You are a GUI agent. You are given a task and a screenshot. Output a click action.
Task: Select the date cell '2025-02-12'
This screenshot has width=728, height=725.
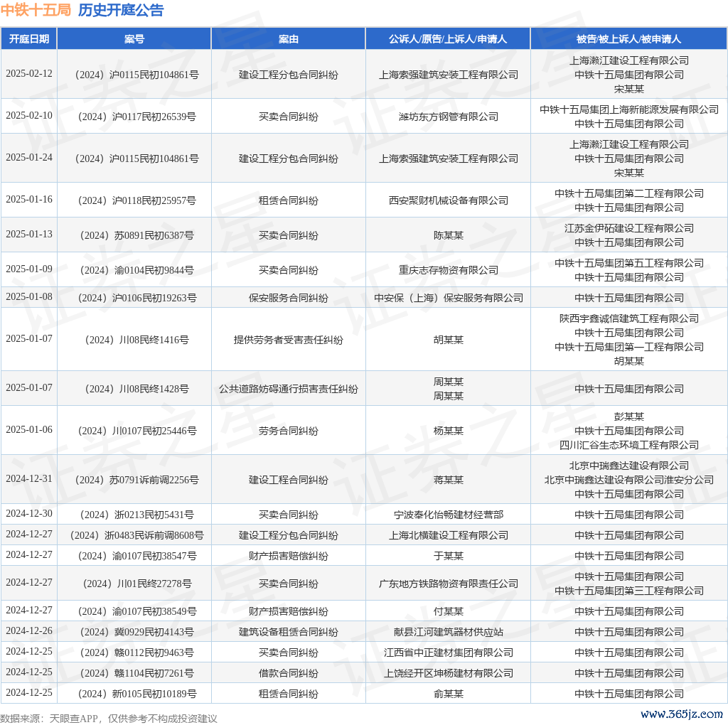point(28,74)
